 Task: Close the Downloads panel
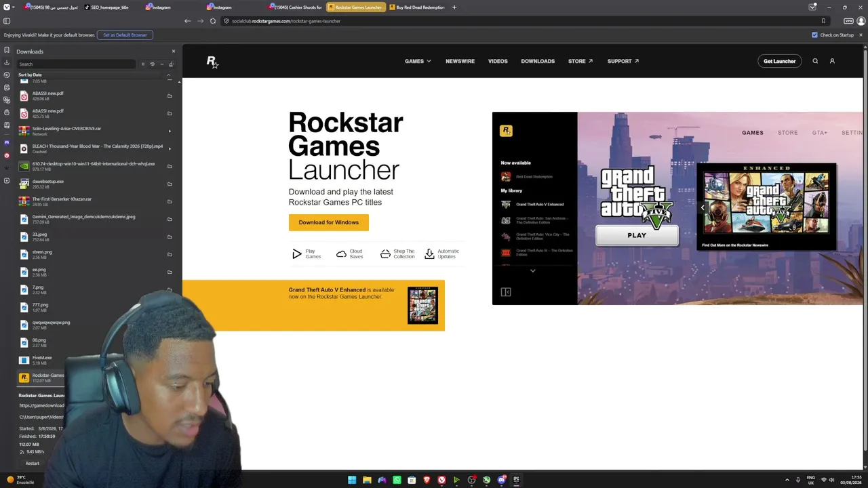pyautogui.click(x=173, y=52)
